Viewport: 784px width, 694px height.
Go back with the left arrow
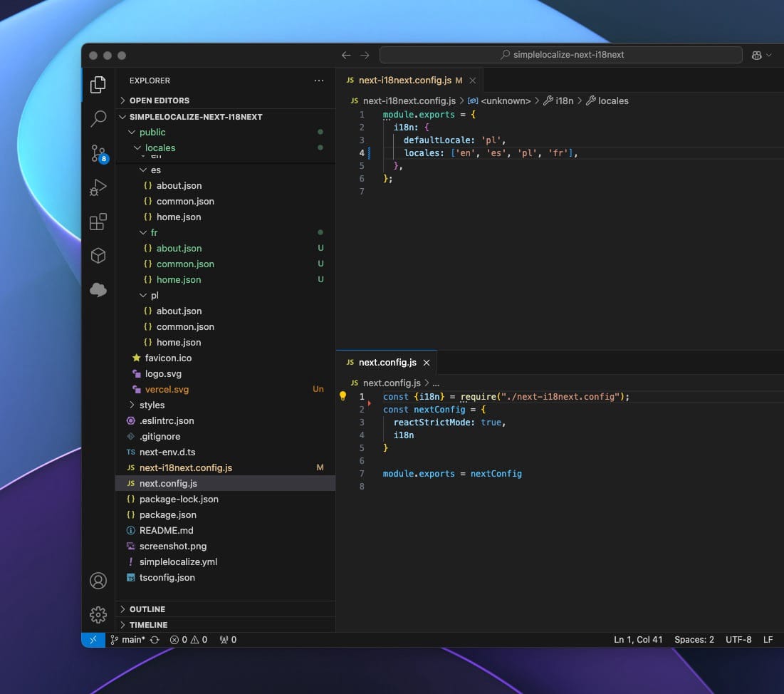pyautogui.click(x=346, y=55)
